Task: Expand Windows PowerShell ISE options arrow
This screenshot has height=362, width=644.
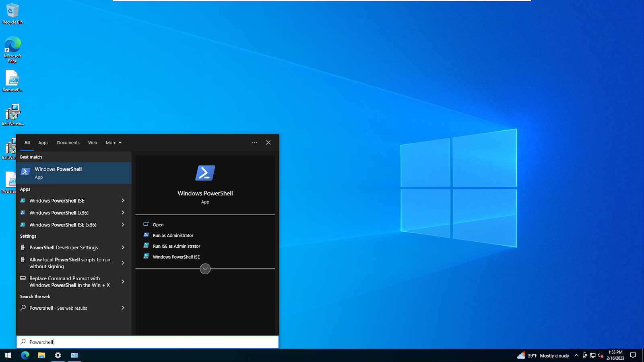Action: point(123,200)
